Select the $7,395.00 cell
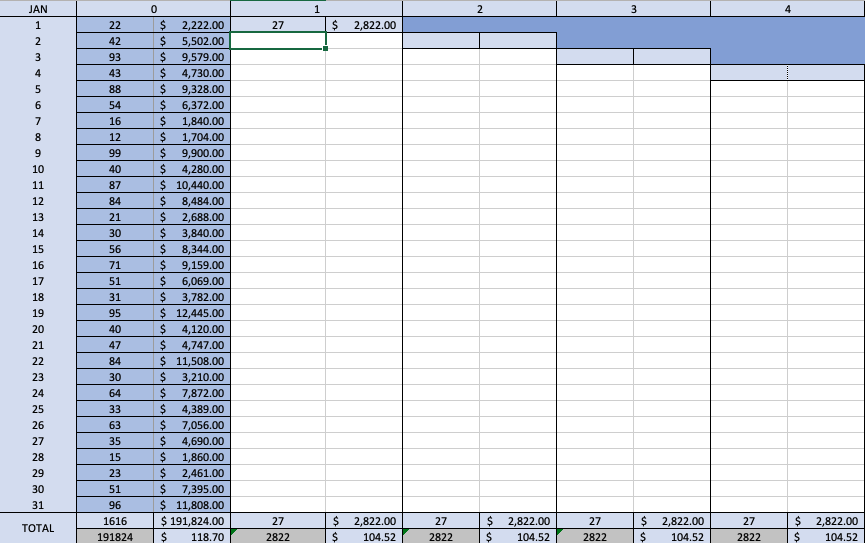Image resolution: width=865 pixels, height=543 pixels. (192, 489)
